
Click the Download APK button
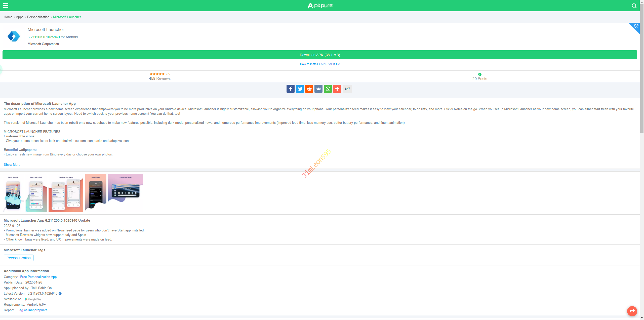pyautogui.click(x=320, y=55)
